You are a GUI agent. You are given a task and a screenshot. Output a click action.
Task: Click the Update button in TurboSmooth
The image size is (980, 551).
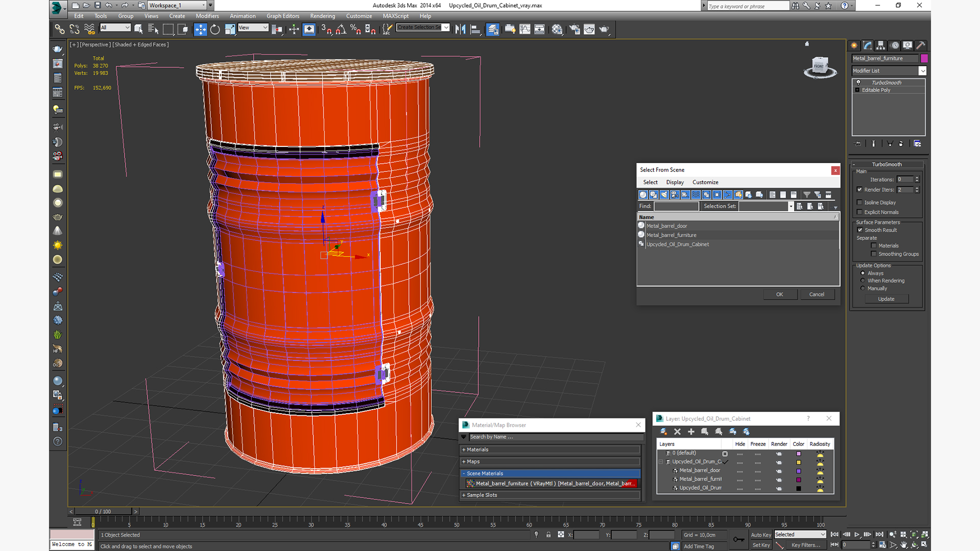click(x=886, y=299)
